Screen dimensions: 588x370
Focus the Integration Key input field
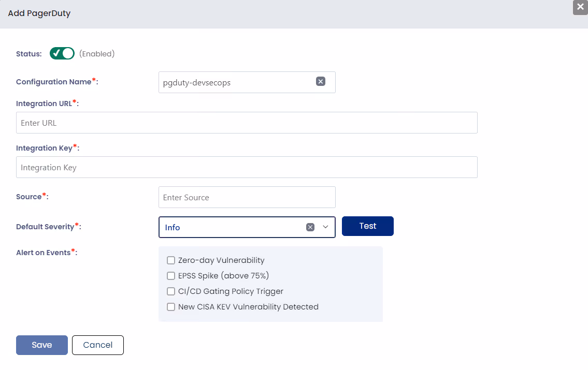pos(247,167)
